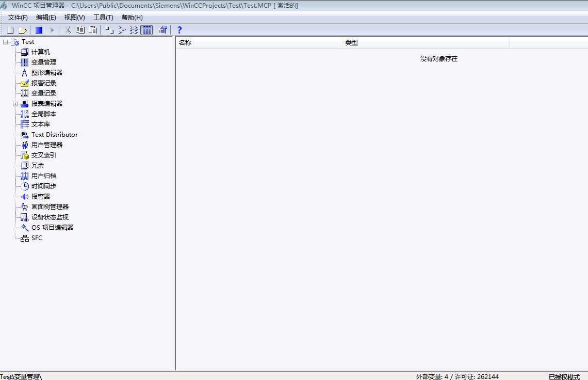
Task: Select Text Distributor tree label
Action: (55, 135)
